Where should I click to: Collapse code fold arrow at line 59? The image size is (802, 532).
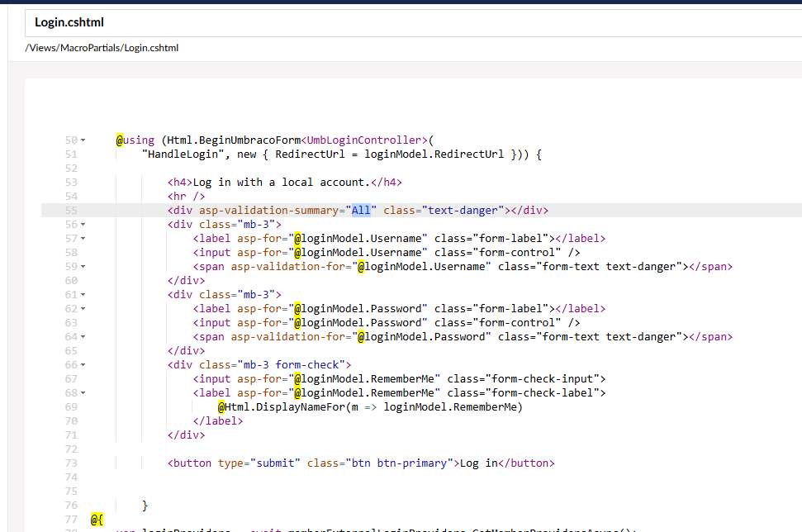tap(83, 267)
